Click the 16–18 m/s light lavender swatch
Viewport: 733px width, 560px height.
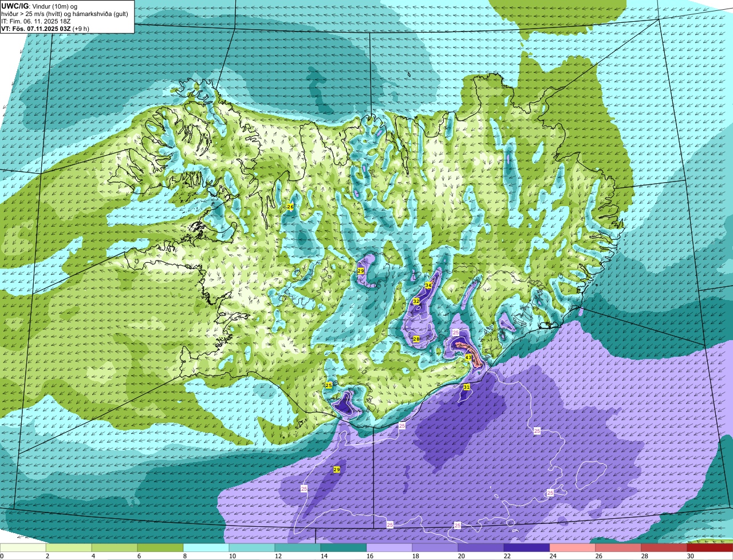[389, 548]
